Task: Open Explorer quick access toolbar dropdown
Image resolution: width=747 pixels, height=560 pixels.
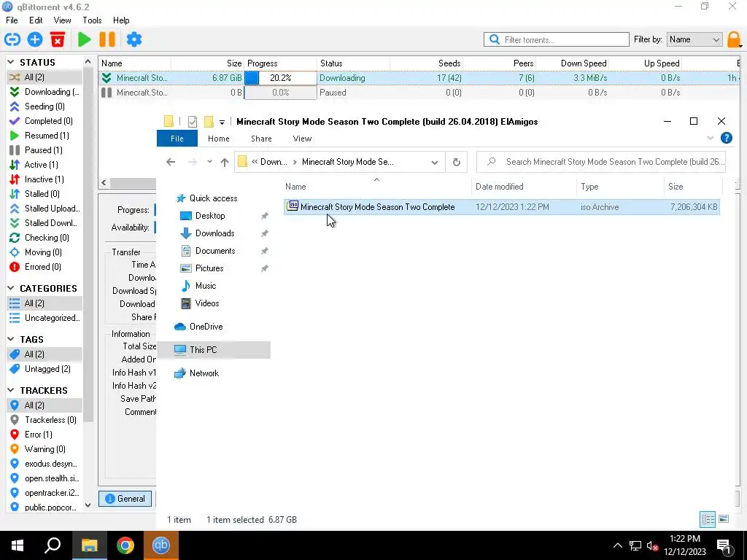Action: (222, 122)
